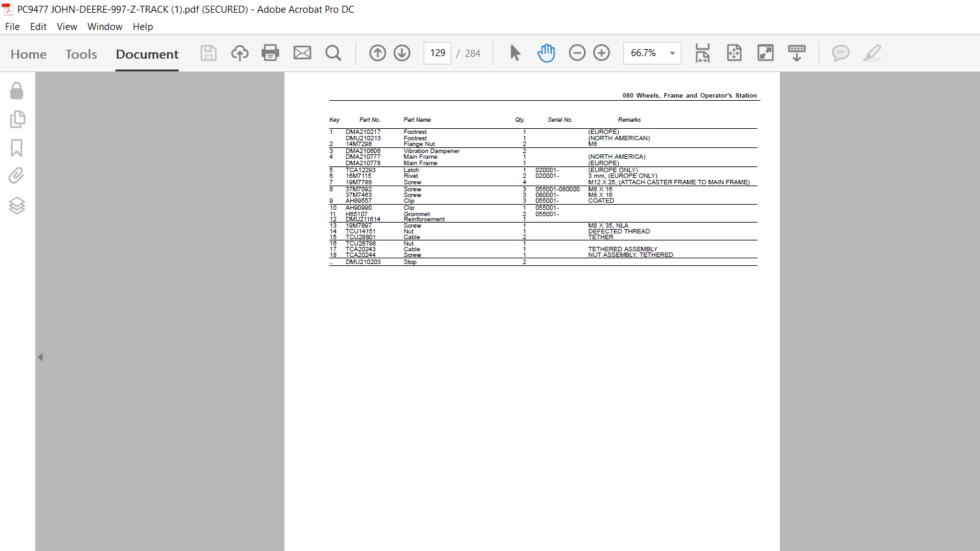
Task: Click remark DEFECTED THREAD
Action: tap(619, 231)
